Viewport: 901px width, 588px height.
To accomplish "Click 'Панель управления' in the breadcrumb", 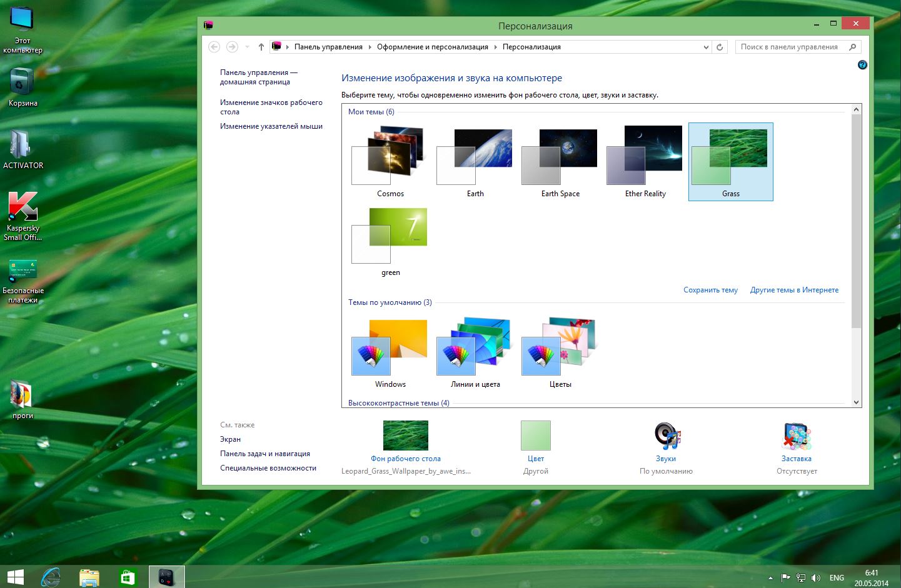I will pyautogui.click(x=328, y=47).
